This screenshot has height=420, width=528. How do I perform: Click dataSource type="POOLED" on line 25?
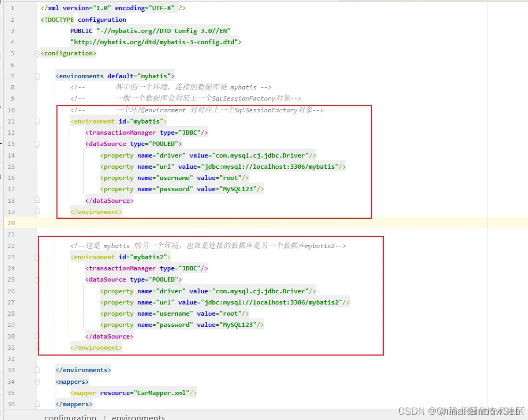pyautogui.click(x=134, y=279)
